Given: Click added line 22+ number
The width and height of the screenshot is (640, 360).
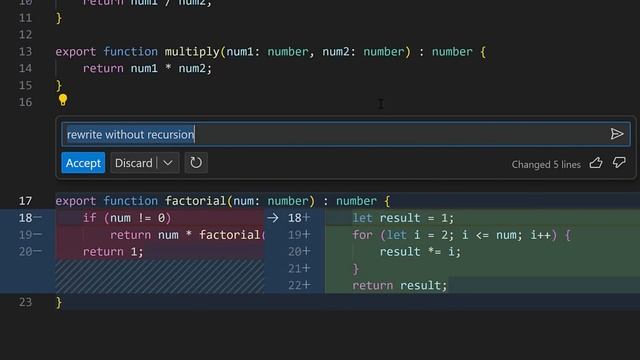Looking at the screenshot, I should pyautogui.click(x=299, y=285).
